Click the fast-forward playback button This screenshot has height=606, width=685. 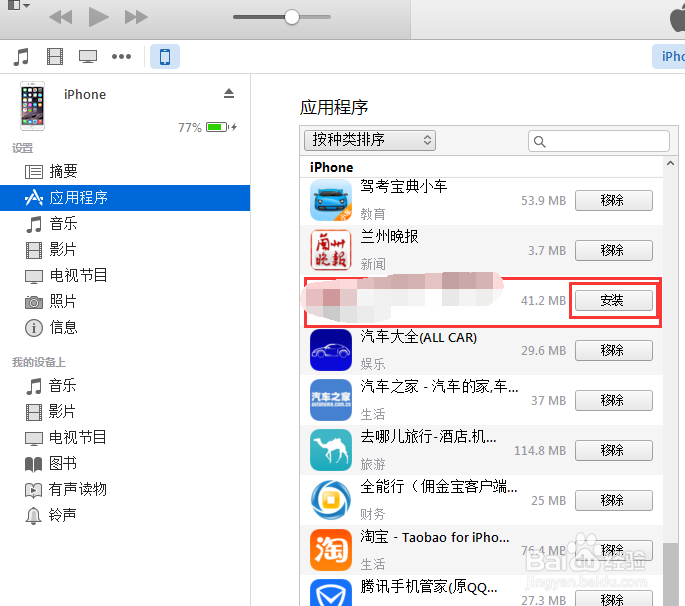coord(136,17)
